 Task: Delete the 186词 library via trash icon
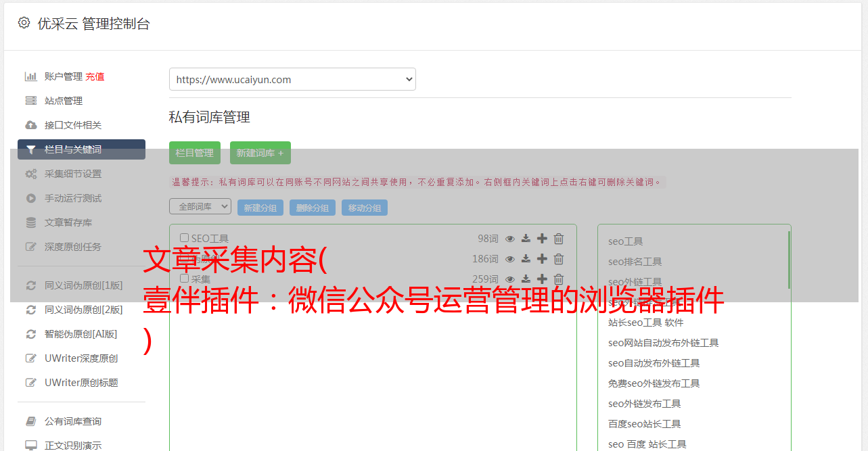point(559,259)
